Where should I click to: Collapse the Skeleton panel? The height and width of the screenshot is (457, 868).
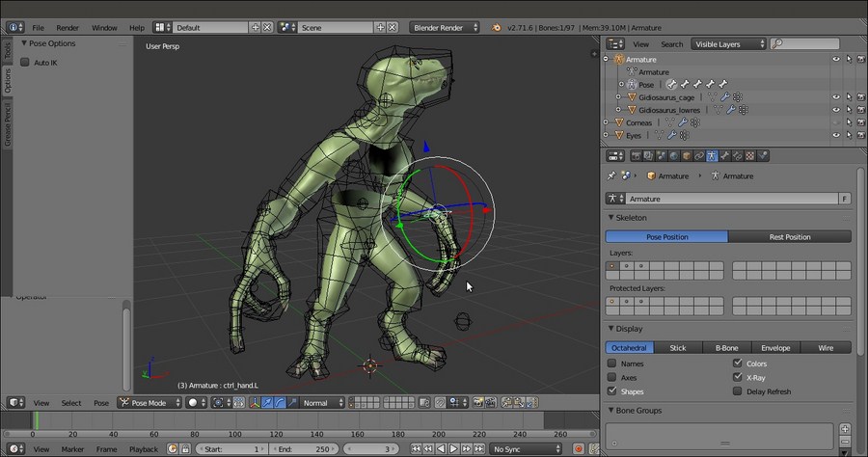[610, 218]
